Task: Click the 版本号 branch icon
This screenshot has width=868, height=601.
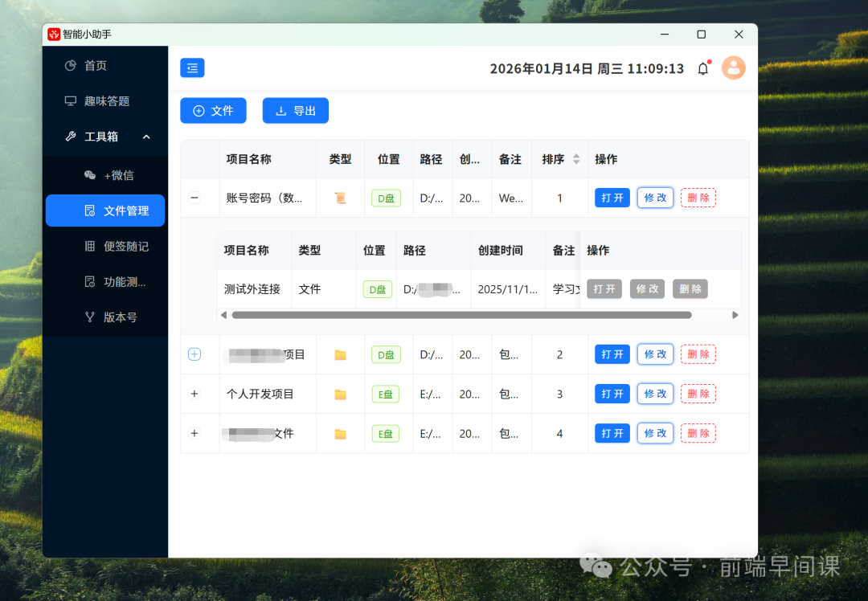Action: 90,317
